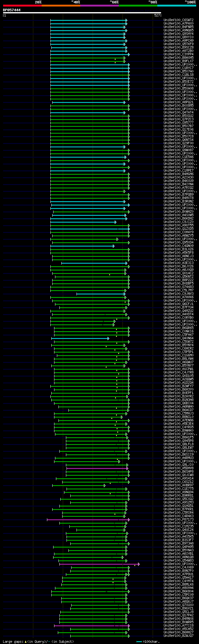The width and height of the screenshot is (199, 644).
Task: Select the UniRef100_B7FTU4 entry
Action: (x=178, y=308)
